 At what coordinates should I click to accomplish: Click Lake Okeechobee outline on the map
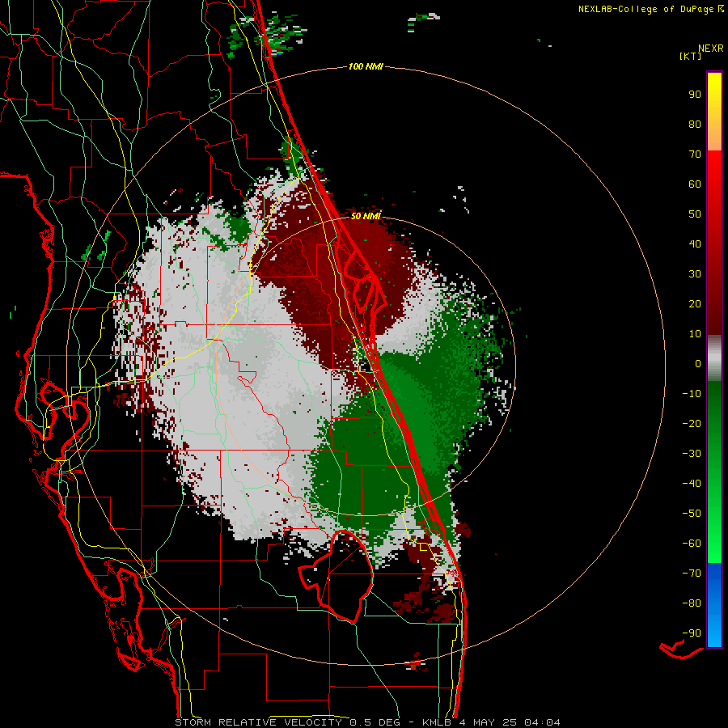point(336,576)
